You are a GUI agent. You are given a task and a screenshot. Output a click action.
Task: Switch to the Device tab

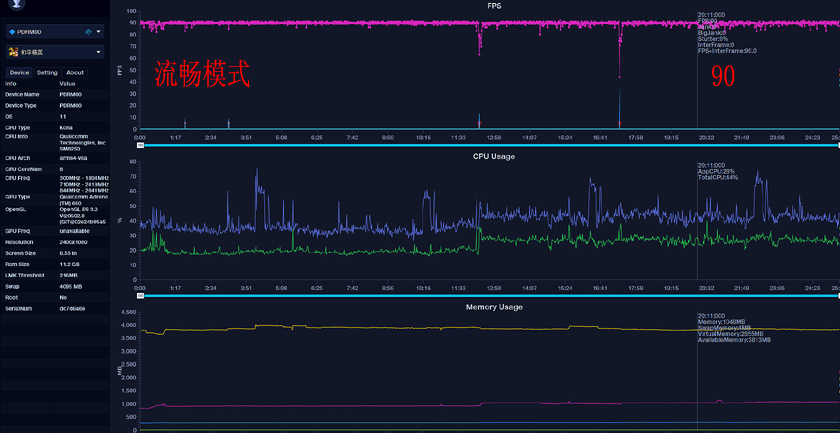(x=19, y=72)
